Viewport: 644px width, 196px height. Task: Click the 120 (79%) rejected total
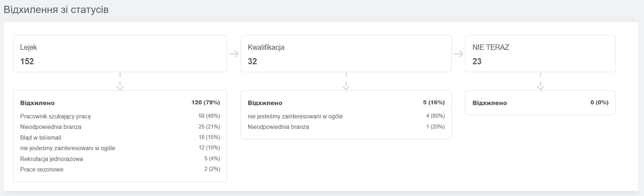tap(206, 103)
